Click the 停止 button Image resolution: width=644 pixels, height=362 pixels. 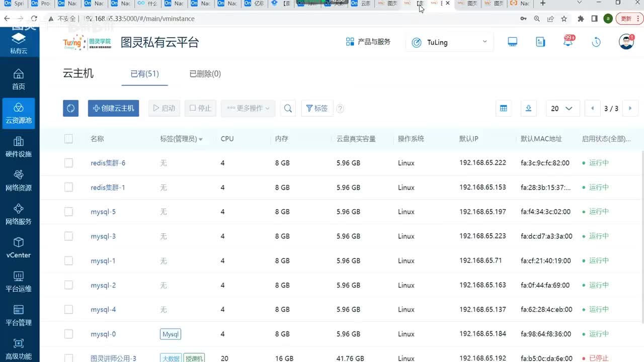(200, 108)
